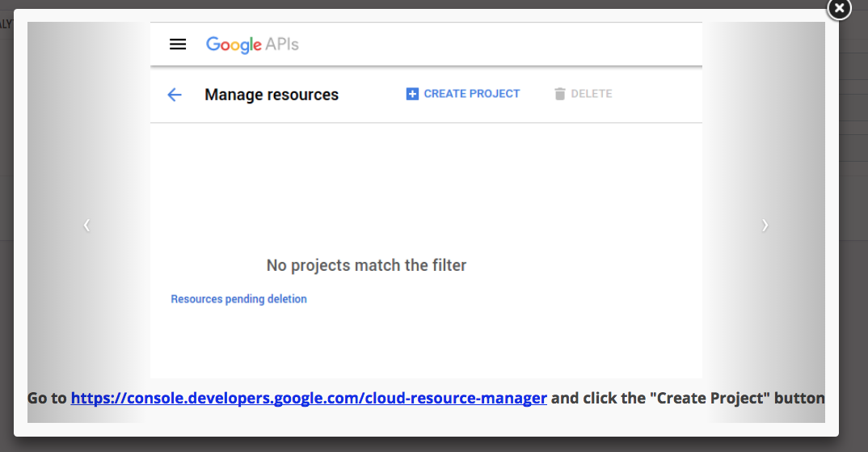The image size is (868, 452).
Task: Click the blue plus icon for Create Project
Action: (x=412, y=94)
